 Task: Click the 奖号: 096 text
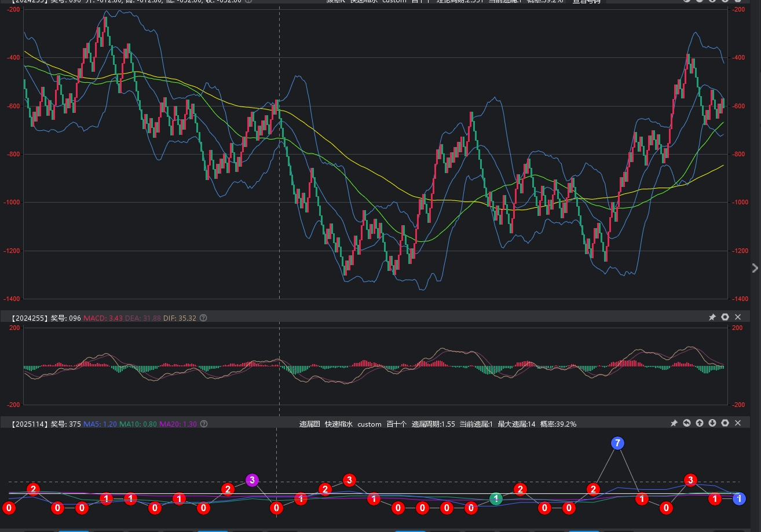[66, 318]
